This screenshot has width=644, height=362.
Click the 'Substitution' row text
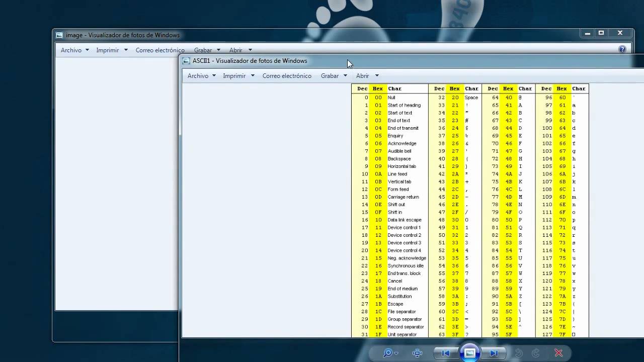click(x=400, y=296)
